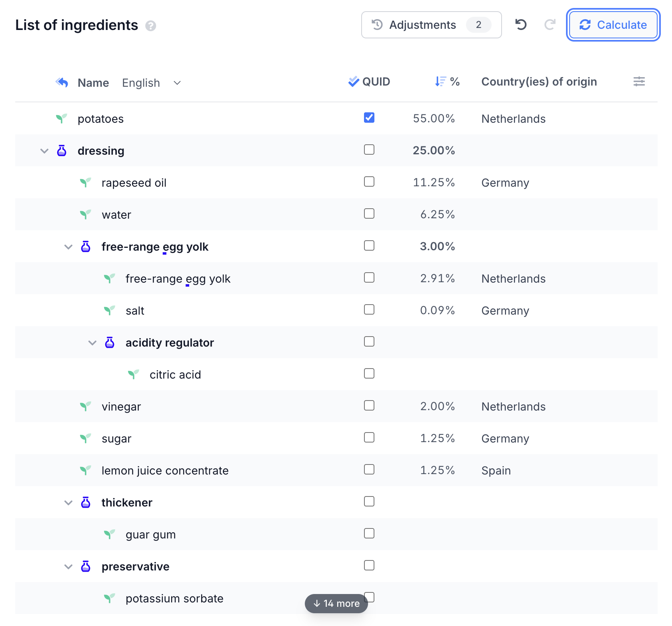Open the English language dropdown
This screenshot has width=672, height=626.
pyautogui.click(x=152, y=83)
